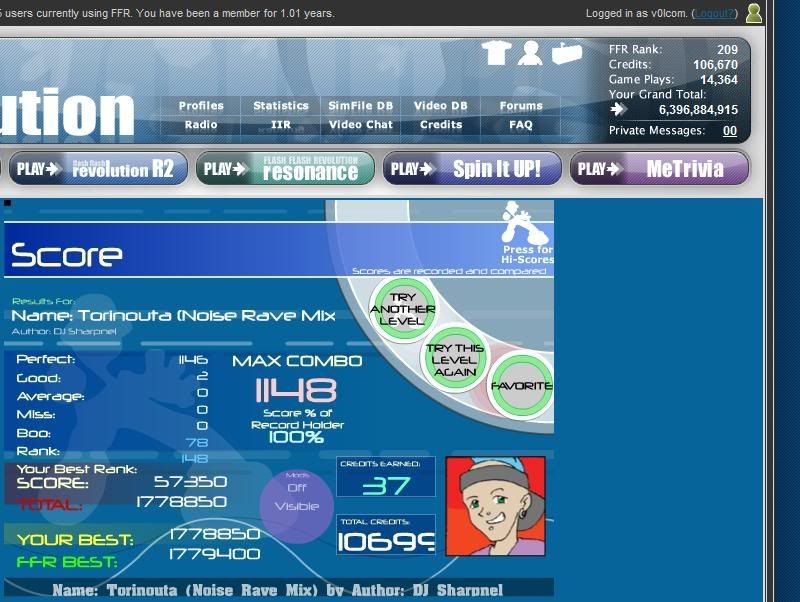Play Flash Flash Revolution R2
This screenshot has height=602, width=800.
pos(98,168)
